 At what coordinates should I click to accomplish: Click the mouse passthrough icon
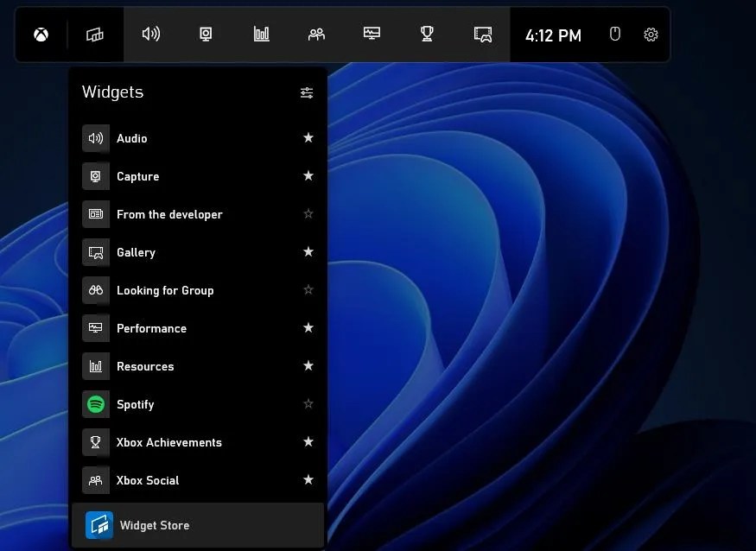pyautogui.click(x=614, y=35)
